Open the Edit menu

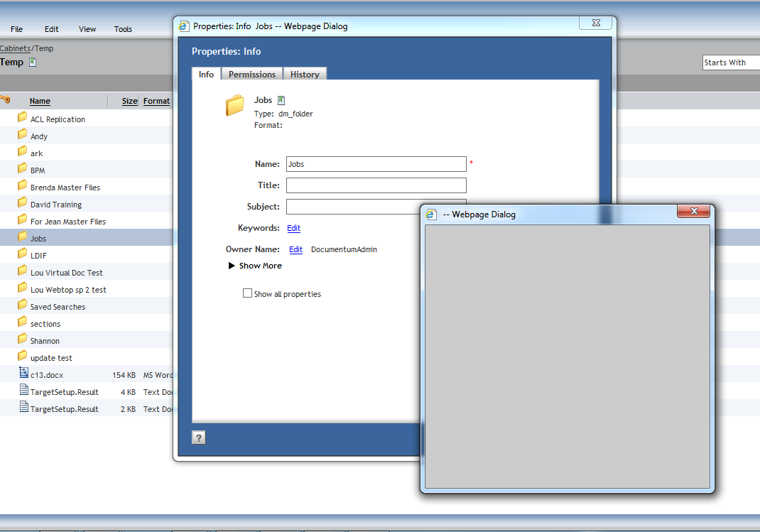[51, 29]
